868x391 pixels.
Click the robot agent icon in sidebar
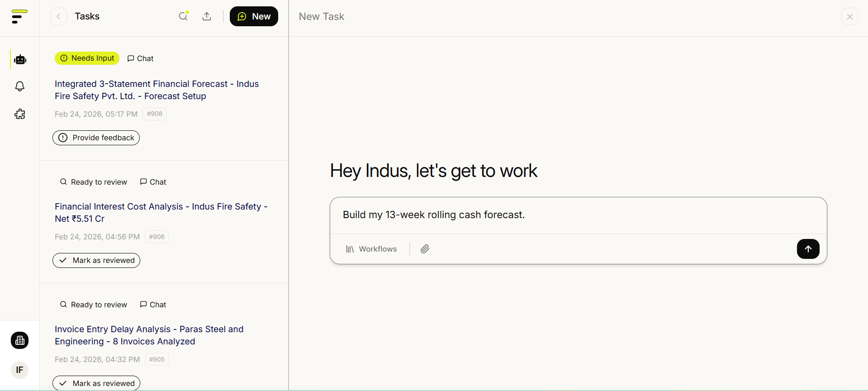pos(20,60)
